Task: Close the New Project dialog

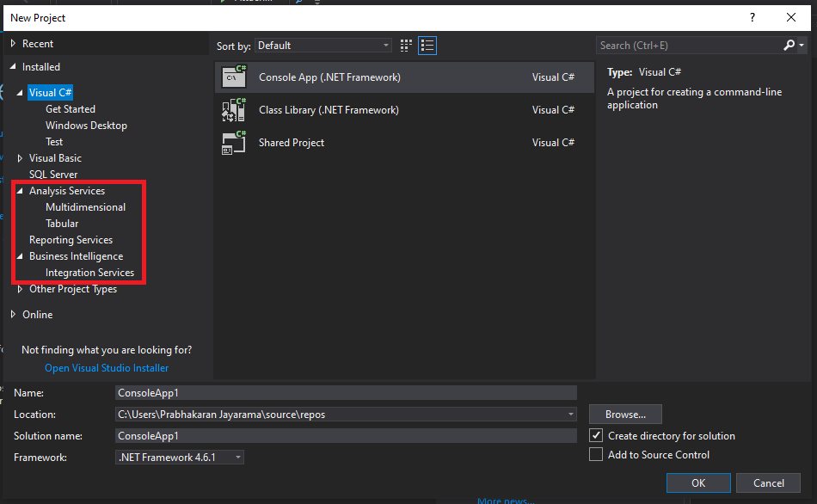Action: (x=791, y=17)
